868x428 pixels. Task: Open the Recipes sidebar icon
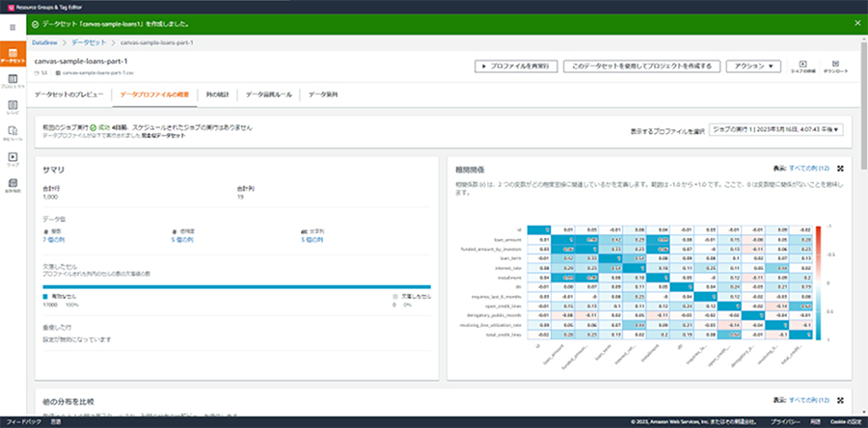(x=13, y=107)
